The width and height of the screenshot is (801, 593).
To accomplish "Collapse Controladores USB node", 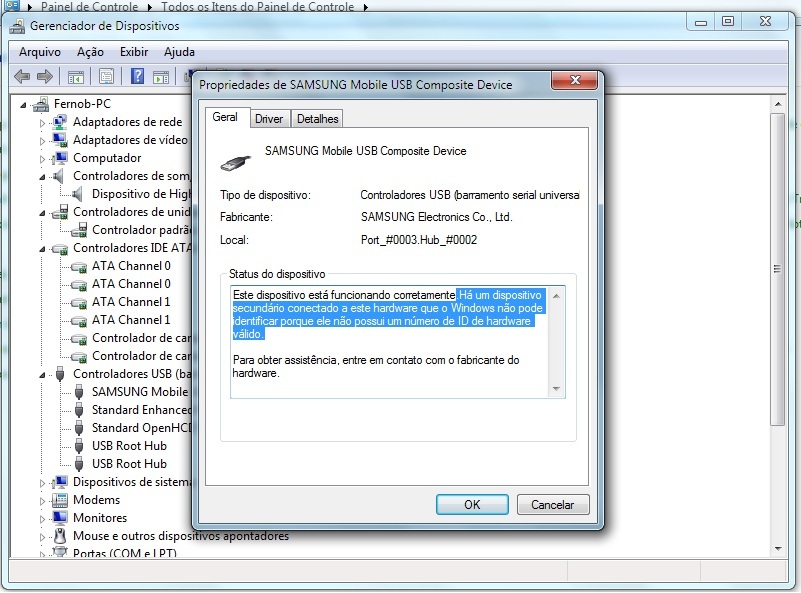I will tap(42, 375).
